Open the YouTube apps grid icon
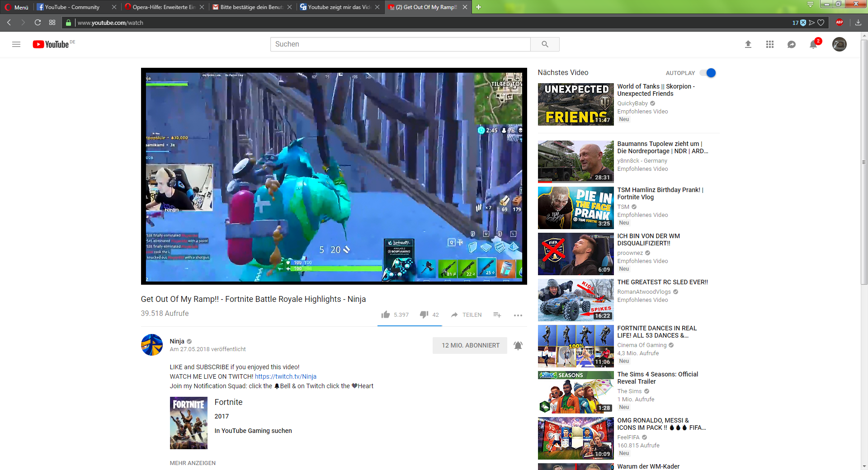This screenshot has width=868, height=470. [770, 44]
